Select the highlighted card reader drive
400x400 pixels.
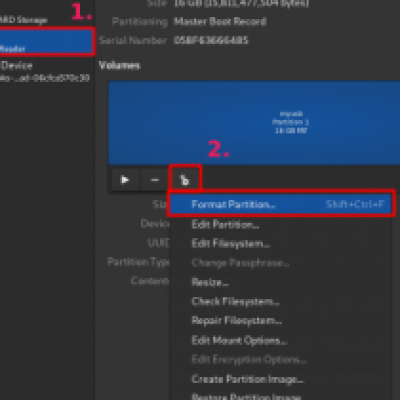click(46, 42)
